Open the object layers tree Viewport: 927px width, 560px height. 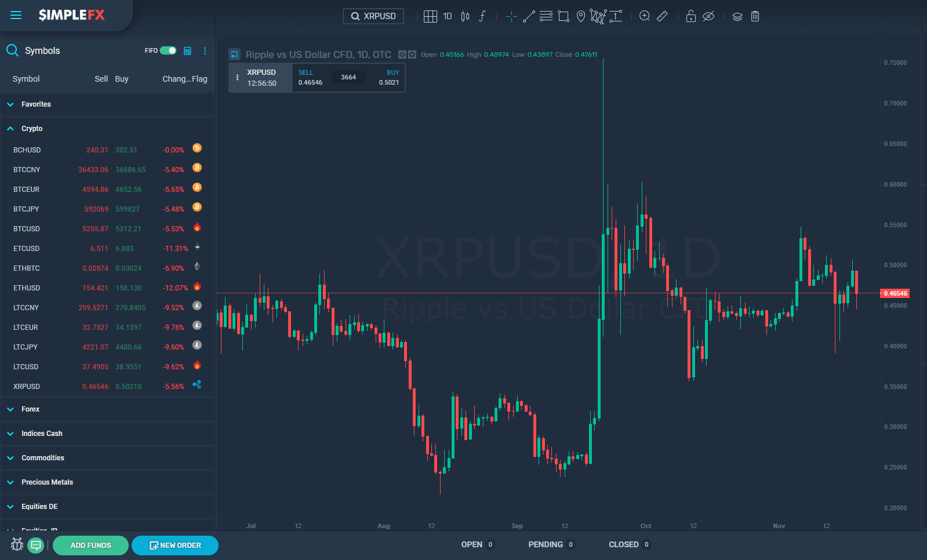point(737,16)
